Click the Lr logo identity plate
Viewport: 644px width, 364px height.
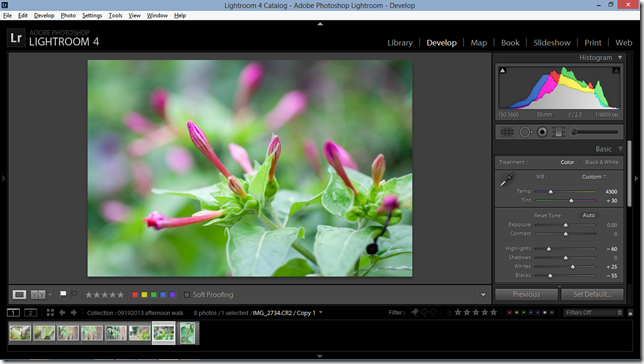[16, 38]
